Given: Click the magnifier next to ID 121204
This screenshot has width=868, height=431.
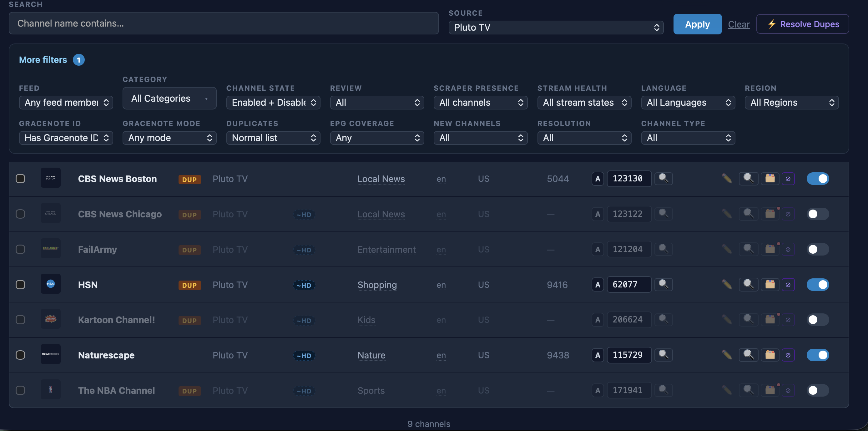Looking at the screenshot, I should pos(663,249).
